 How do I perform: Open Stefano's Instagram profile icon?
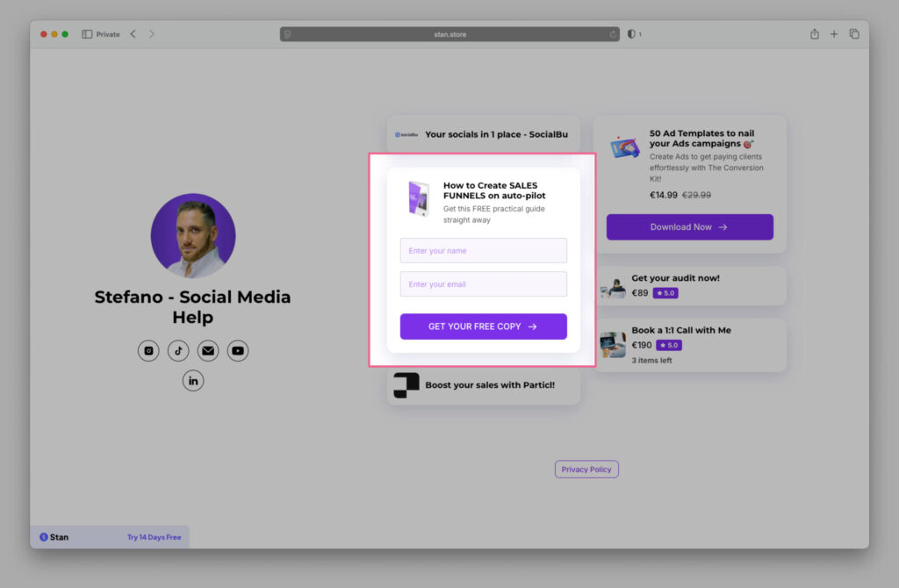click(x=148, y=351)
